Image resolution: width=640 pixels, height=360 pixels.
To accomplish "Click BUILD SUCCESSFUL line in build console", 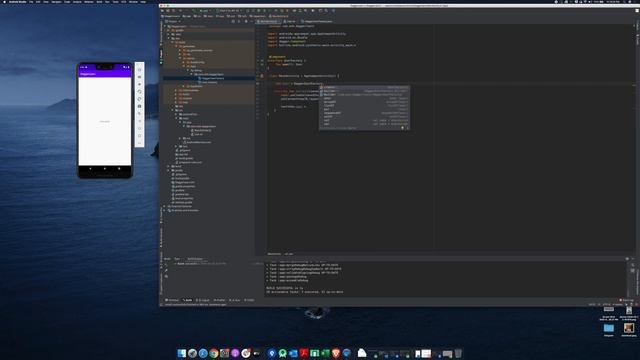I will (x=284, y=288).
